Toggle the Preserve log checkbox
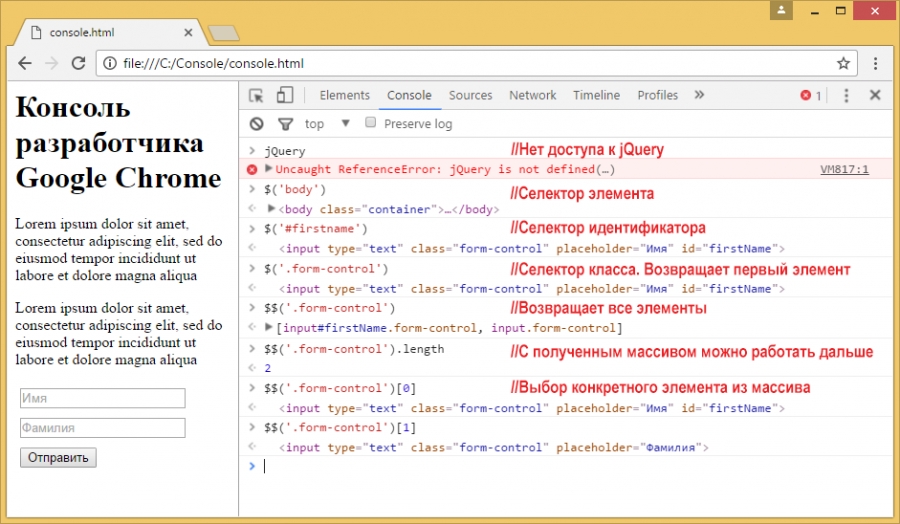Viewport: 900px width, 524px height. [370, 122]
